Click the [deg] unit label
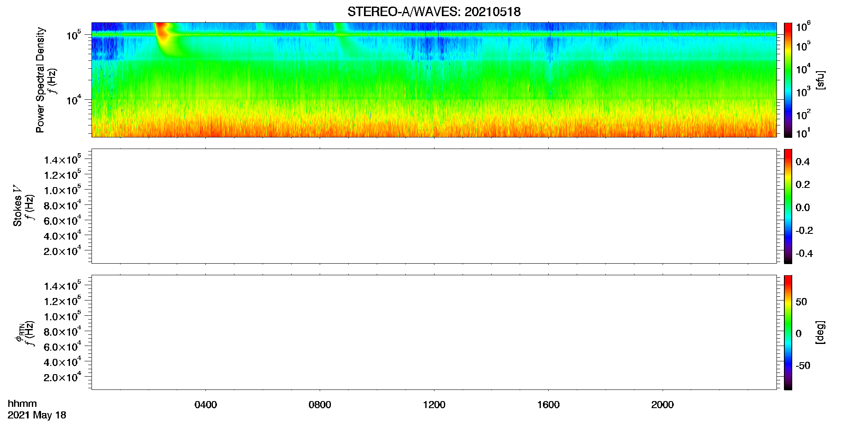The width and height of the screenshot is (868, 447). [820, 332]
